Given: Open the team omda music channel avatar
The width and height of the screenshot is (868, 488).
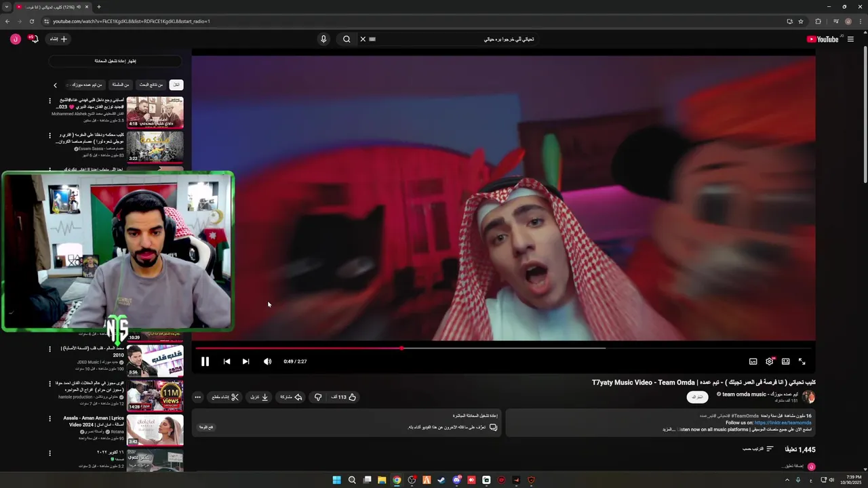Looking at the screenshot, I should point(808,397).
